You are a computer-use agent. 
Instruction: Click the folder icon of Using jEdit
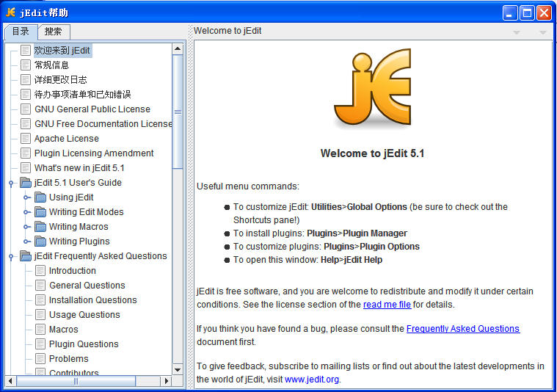(40, 197)
